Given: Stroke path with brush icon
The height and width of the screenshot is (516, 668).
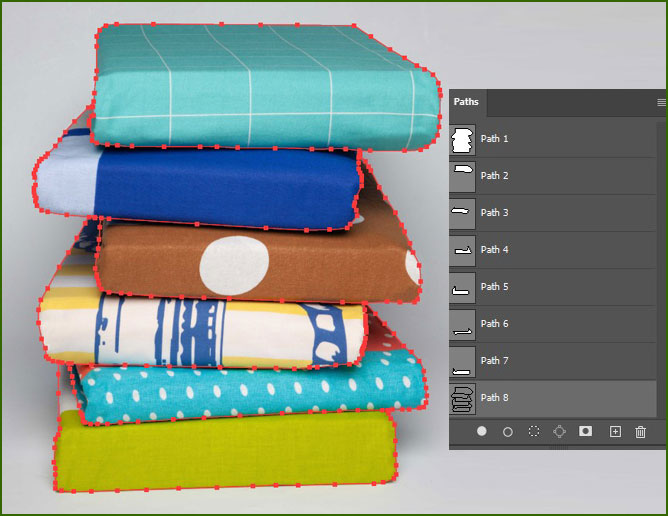Looking at the screenshot, I should 507,432.
